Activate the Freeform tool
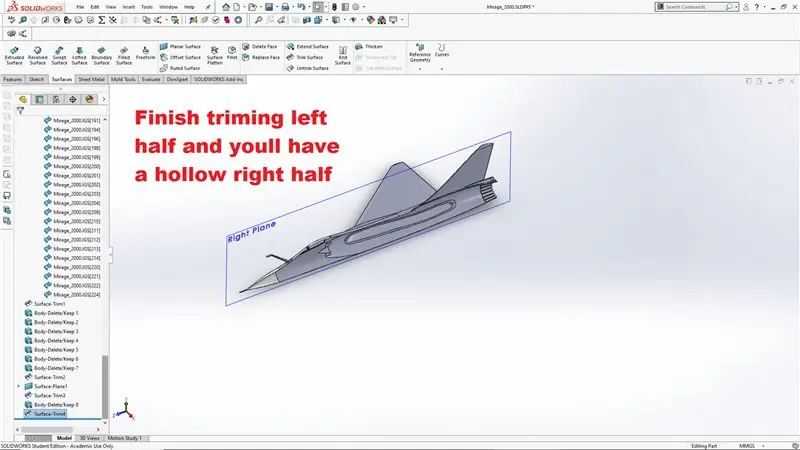This screenshot has width=800, height=450. tap(145, 53)
